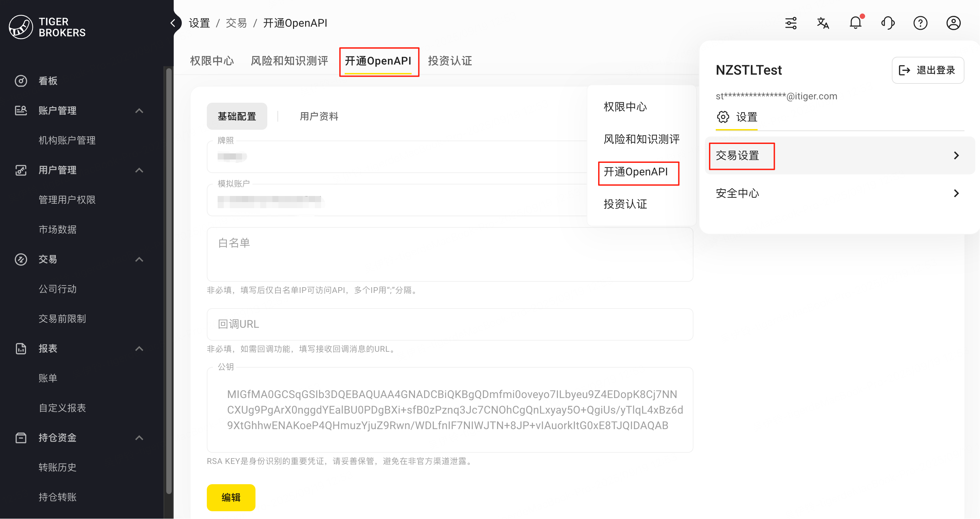Viewport: 980px width, 519px height.
Task: Collapse the 用户管理 section chevron
Action: click(139, 170)
